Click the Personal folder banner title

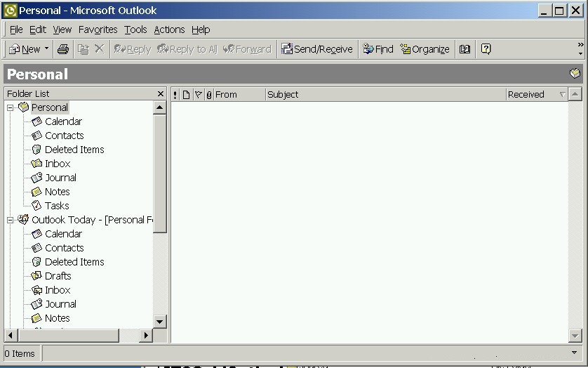[37, 74]
